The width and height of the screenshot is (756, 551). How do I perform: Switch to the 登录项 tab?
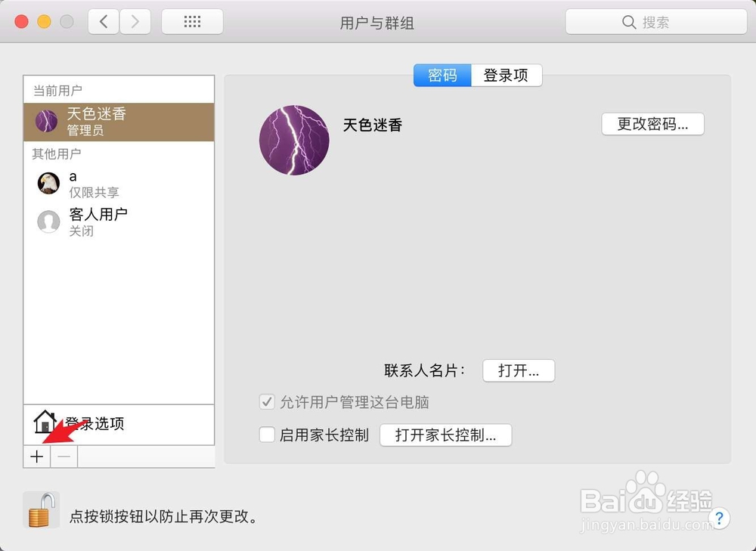[x=506, y=76]
